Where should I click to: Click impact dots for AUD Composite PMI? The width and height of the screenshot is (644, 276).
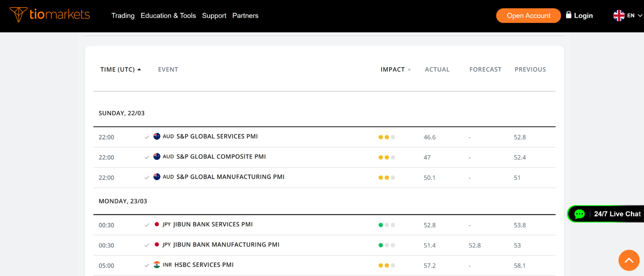387,158
